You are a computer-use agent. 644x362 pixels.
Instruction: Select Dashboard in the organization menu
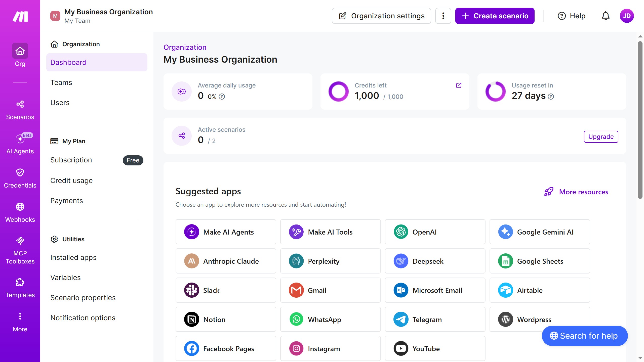97,62
